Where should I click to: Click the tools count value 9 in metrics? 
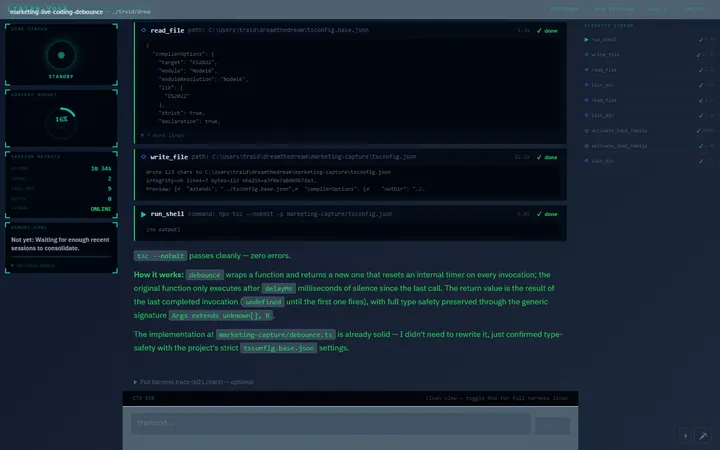click(109, 189)
